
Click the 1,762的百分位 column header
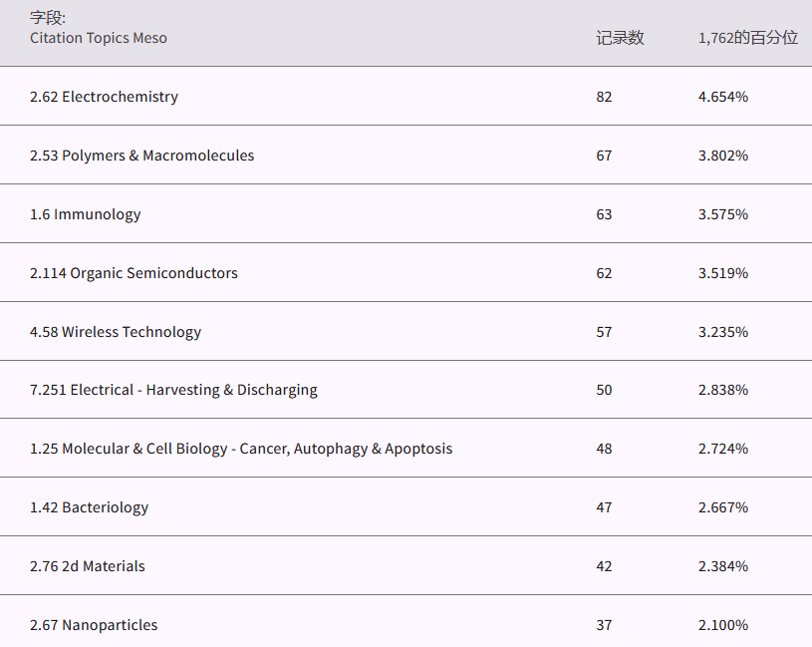[747, 38]
